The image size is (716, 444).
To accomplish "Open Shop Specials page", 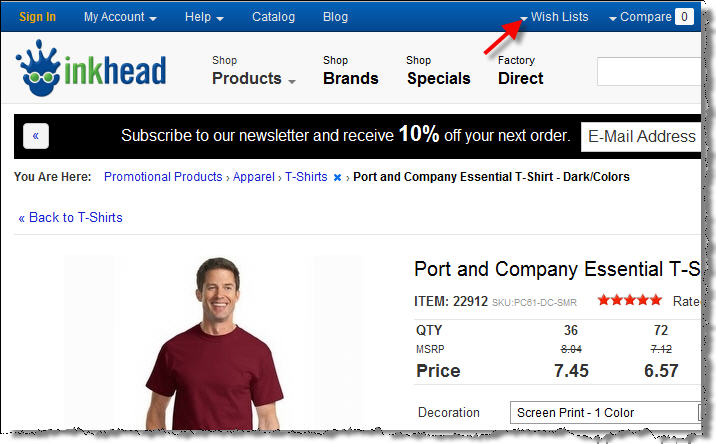I will [x=438, y=70].
